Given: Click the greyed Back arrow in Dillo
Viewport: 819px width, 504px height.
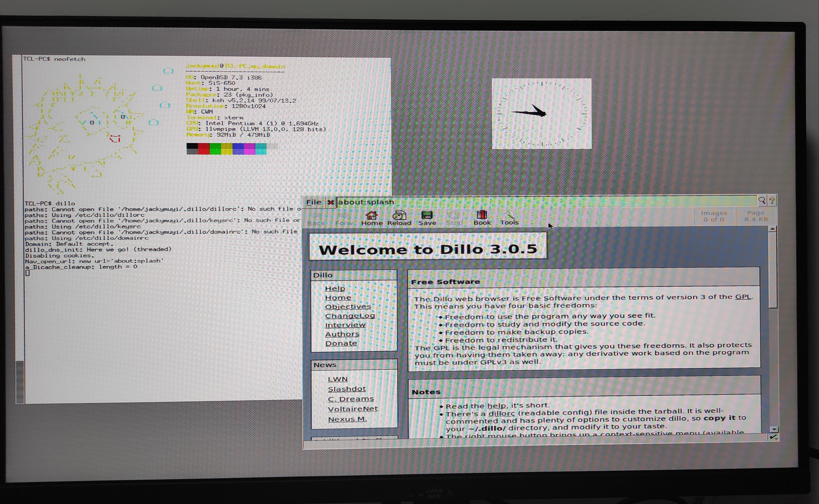Looking at the screenshot, I should pyautogui.click(x=316, y=219).
